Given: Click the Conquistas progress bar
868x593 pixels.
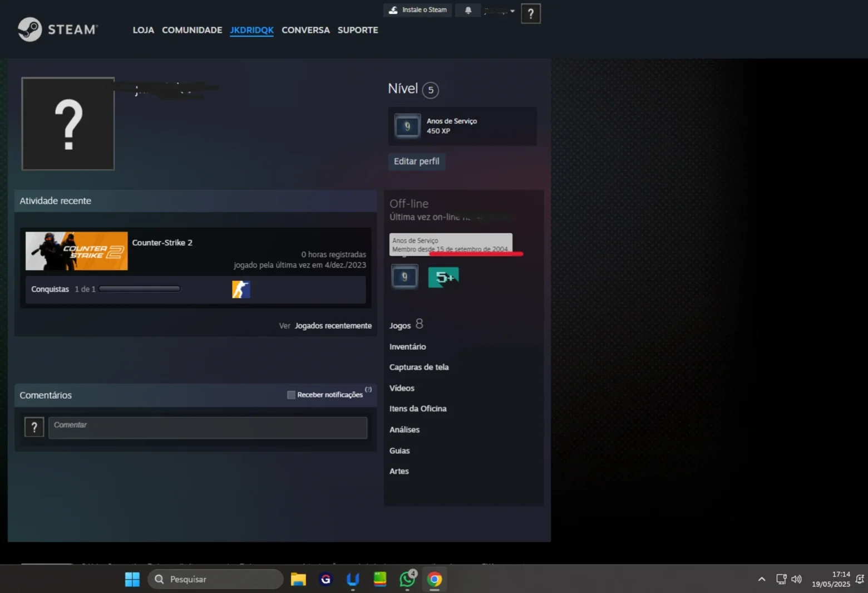Looking at the screenshot, I should (x=140, y=289).
